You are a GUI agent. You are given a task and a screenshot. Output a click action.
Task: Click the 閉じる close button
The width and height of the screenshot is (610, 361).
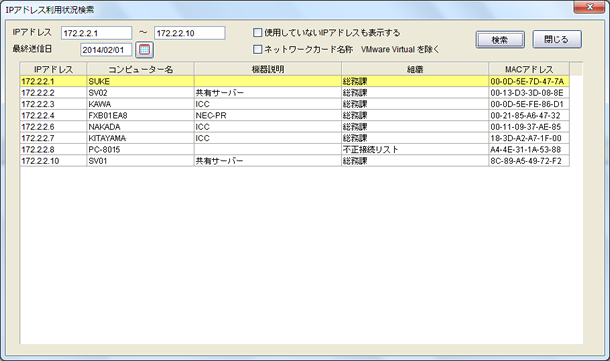coord(557,39)
